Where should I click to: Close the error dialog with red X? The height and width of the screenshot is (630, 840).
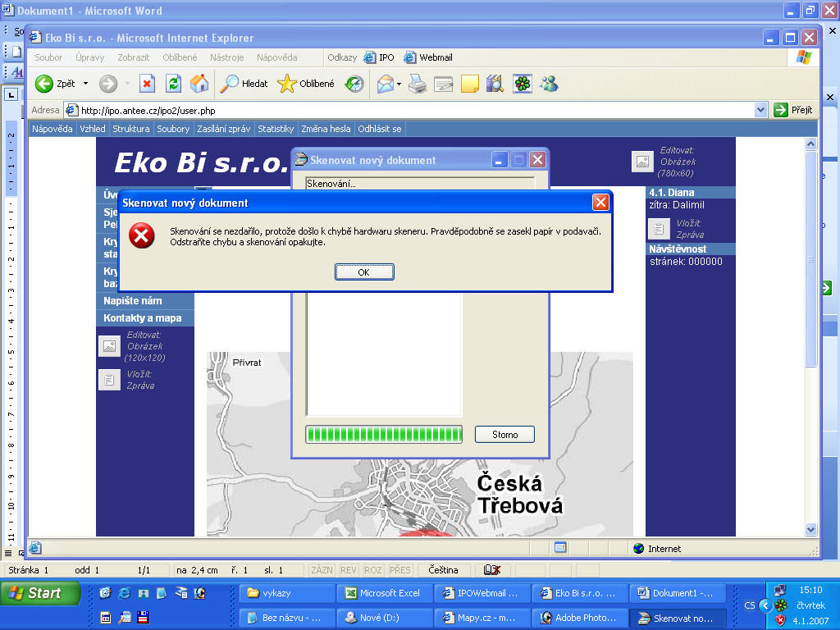tap(600, 203)
